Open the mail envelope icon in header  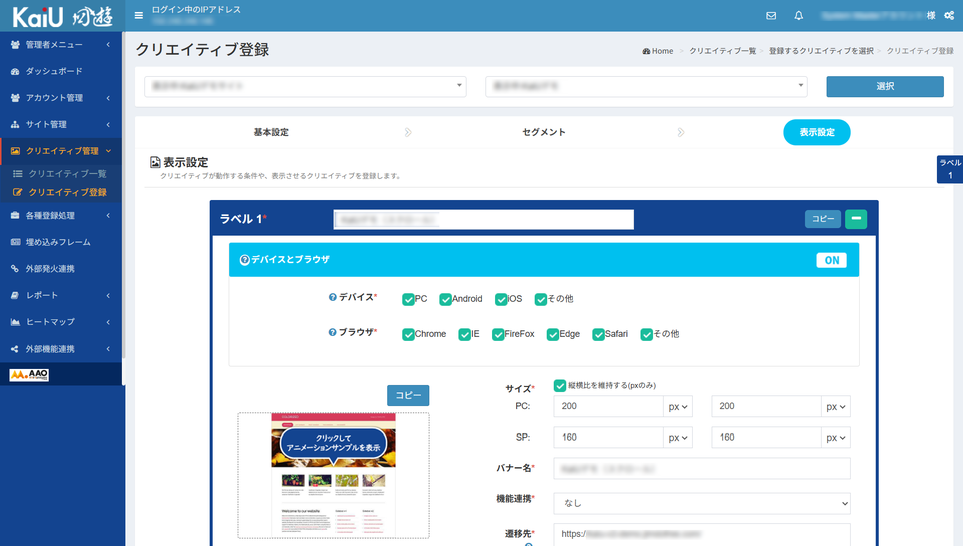[771, 15]
